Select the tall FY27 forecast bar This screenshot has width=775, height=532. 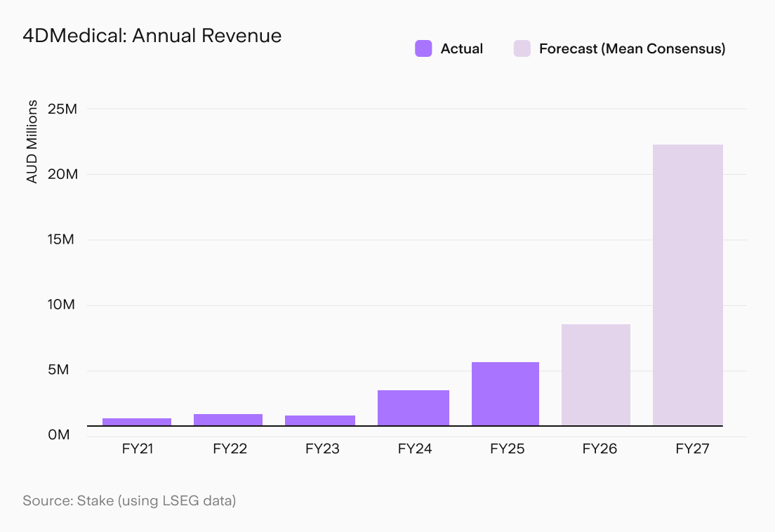pyautogui.click(x=688, y=285)
